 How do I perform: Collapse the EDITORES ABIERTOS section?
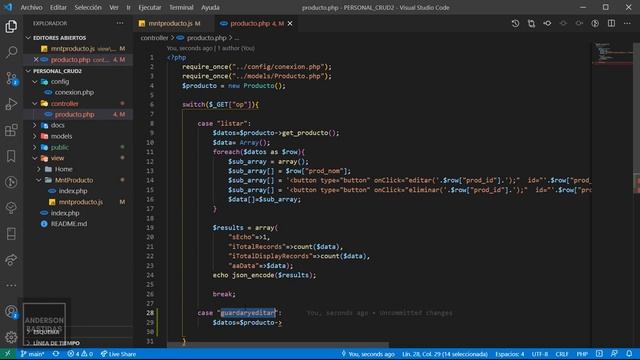78,38
